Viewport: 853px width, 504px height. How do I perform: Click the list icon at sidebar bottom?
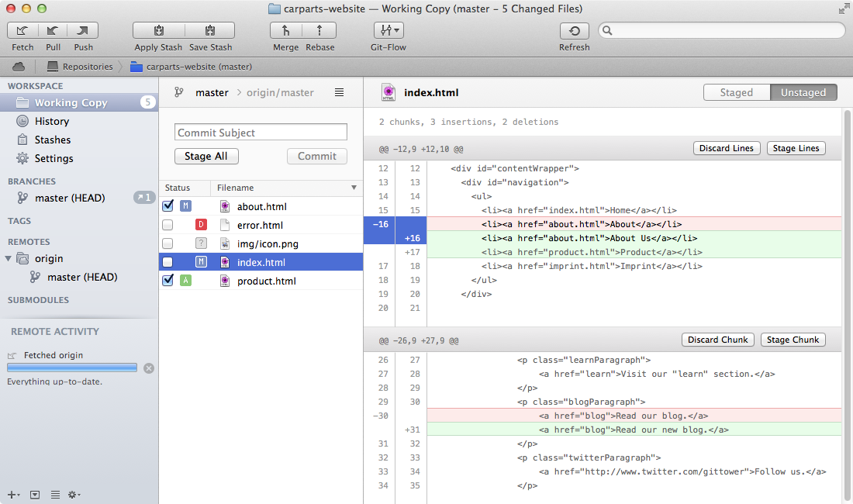tap(55, 495)
